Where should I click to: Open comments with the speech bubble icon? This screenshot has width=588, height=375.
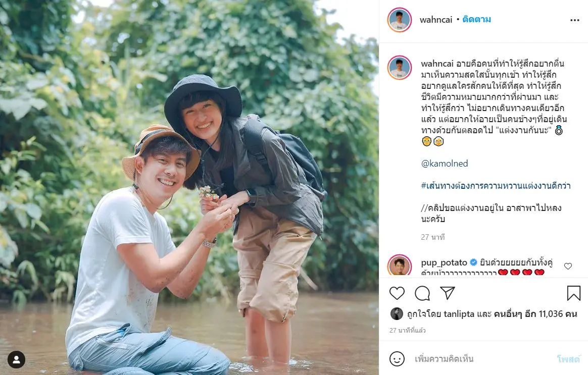coord(422,293)
